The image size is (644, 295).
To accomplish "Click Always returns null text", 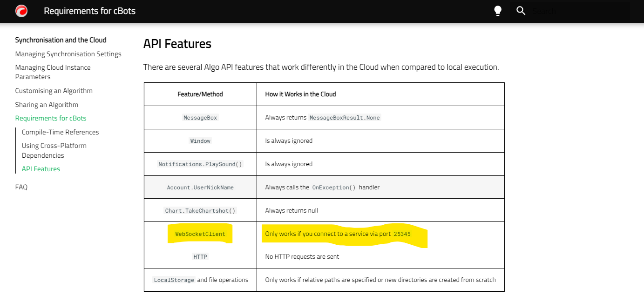I will pos(291,211).
